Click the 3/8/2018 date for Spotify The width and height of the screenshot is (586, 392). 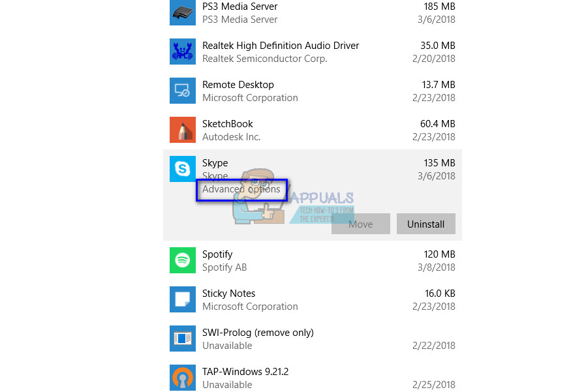437,267
